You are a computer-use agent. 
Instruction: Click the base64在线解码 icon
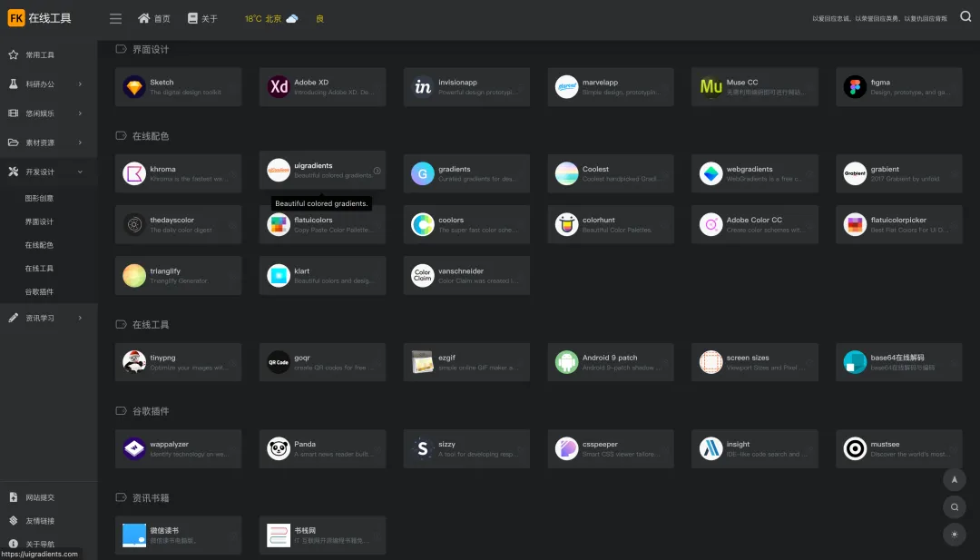(855, 362)
